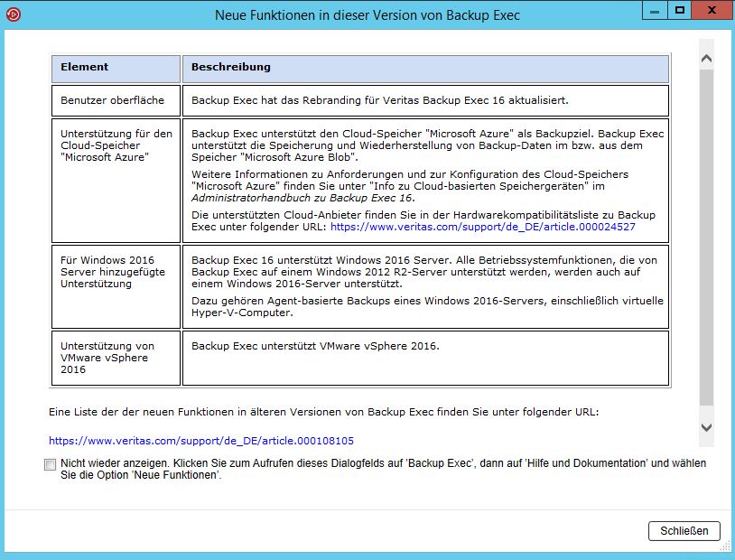
Task: Click the resize grip in bottom corner
Action: tap(725, 546)
